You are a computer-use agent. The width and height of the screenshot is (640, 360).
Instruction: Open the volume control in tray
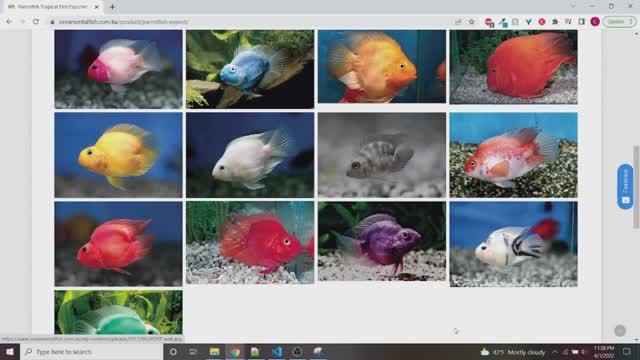(584, 352)
